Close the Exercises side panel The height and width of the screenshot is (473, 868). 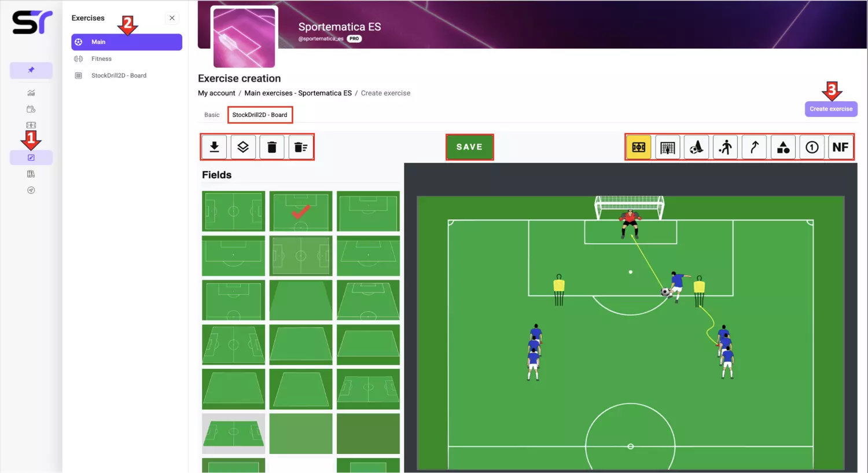(x=172, y=18)
